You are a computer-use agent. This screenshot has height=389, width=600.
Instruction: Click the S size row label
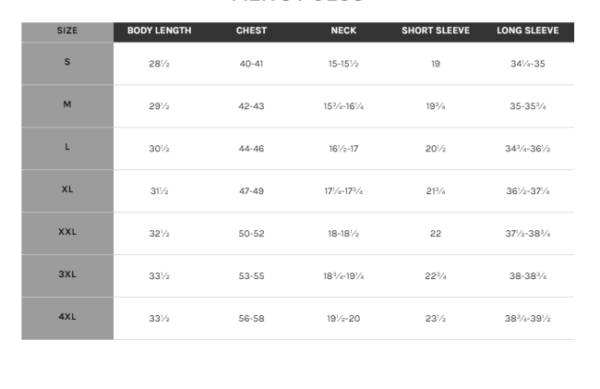click(x=67, y=62)
